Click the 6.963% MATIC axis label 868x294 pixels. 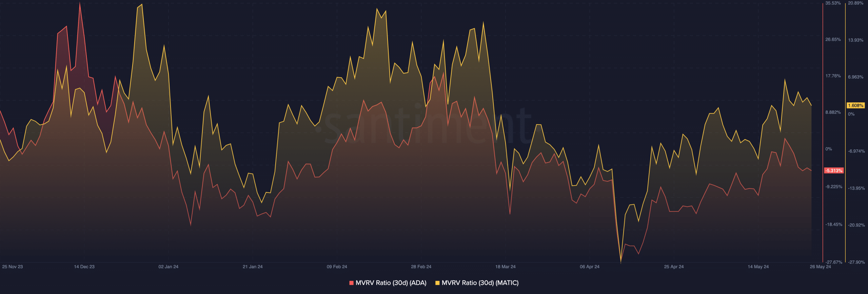(855, 77)
